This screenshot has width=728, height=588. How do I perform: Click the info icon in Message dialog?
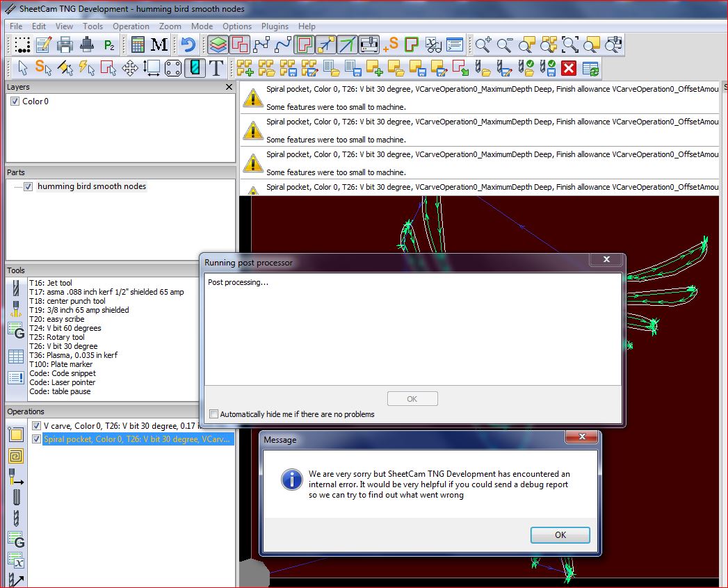click(292, 480)
